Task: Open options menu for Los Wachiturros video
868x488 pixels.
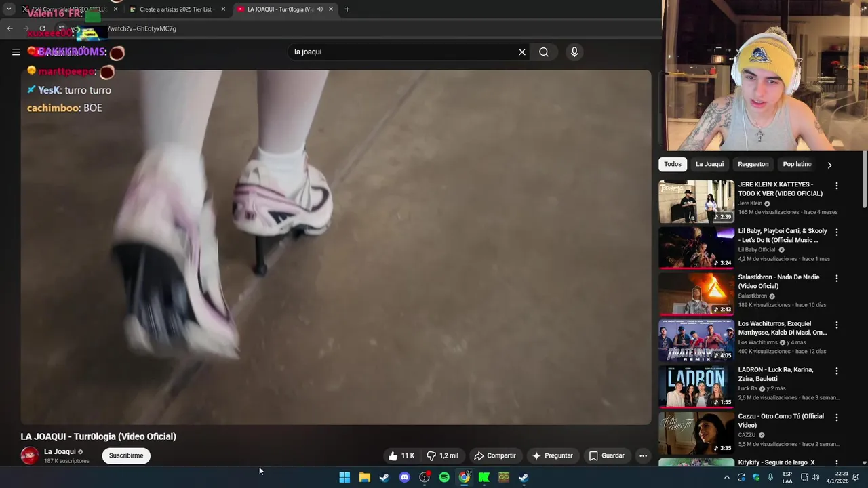Action: [836, 325]
